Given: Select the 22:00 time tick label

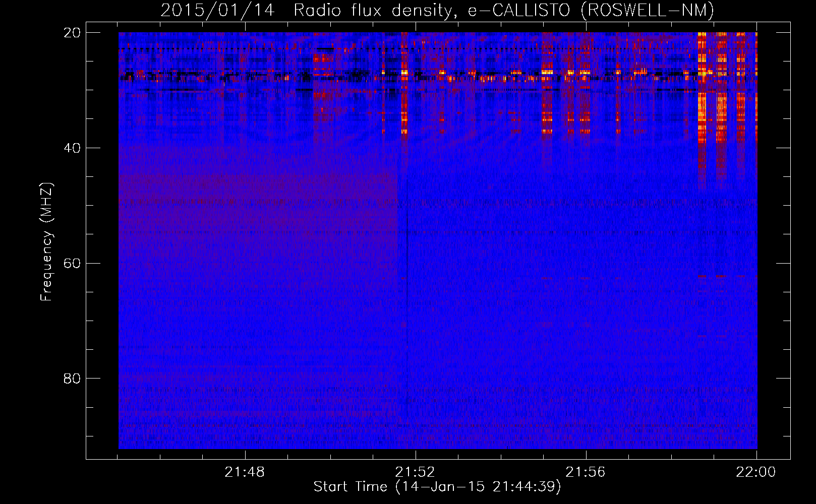Looking at the screenshot, I should click(x=756, y=472).
